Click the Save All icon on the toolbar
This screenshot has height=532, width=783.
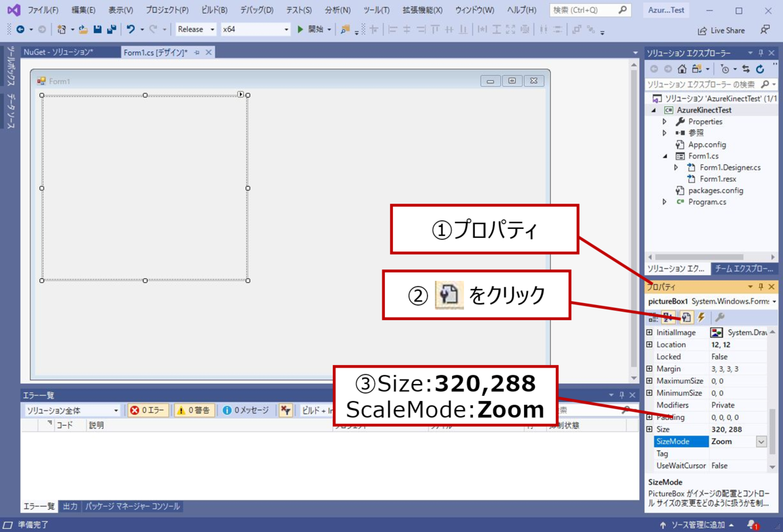coord(110,29)
